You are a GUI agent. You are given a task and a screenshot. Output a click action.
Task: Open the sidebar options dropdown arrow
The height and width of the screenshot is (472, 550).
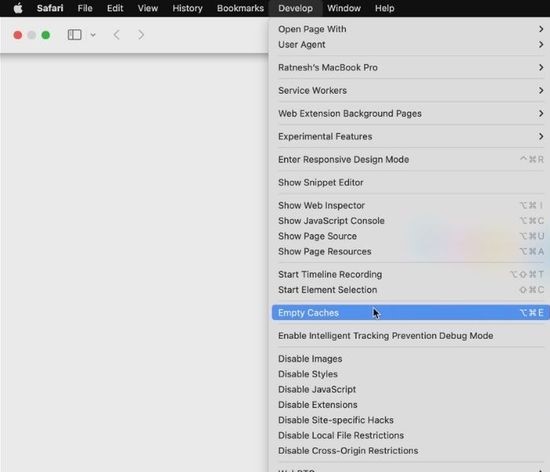[93, 35]
